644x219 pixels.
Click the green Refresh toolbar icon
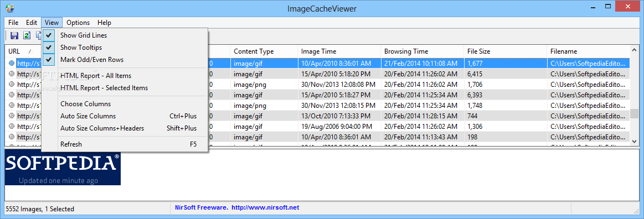27,35
